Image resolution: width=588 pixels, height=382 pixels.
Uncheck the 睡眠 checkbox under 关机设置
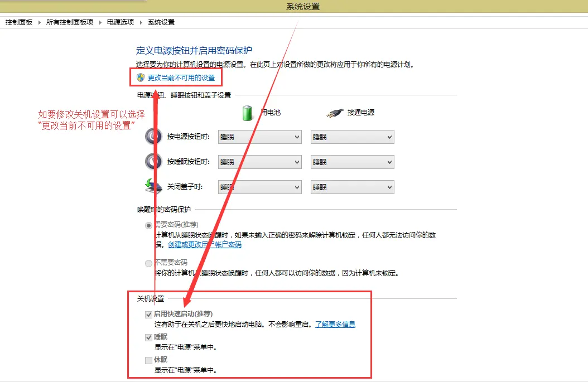pos(148,337)
